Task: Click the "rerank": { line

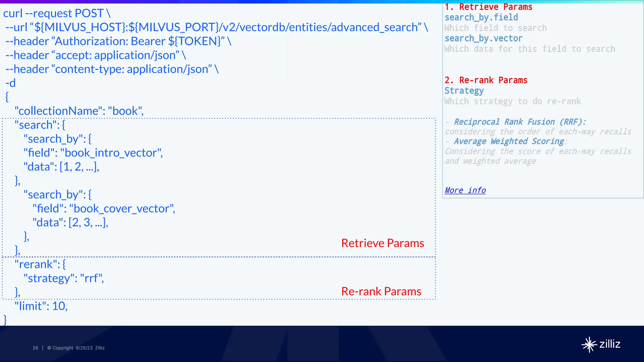Action: [41, 264]
